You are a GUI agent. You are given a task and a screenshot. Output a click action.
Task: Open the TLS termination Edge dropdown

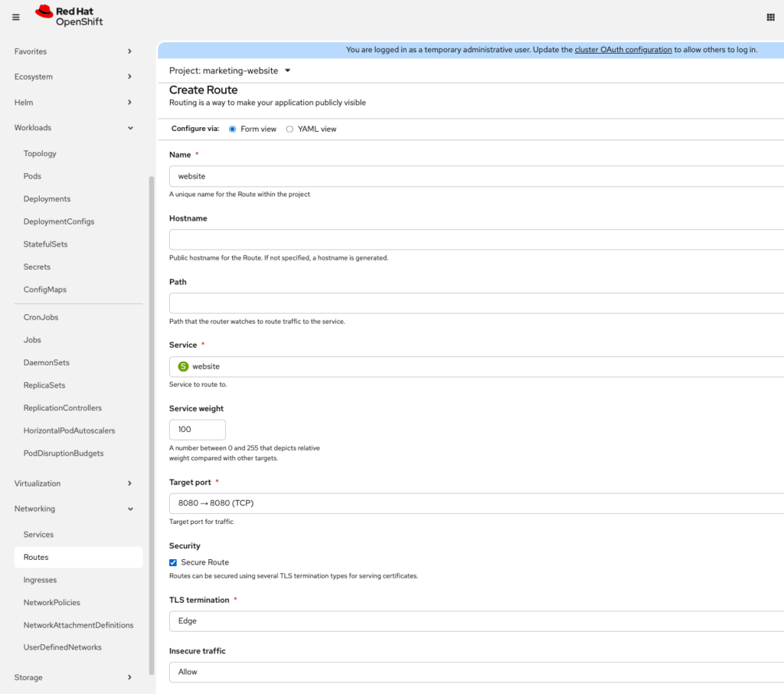(475, 621)
